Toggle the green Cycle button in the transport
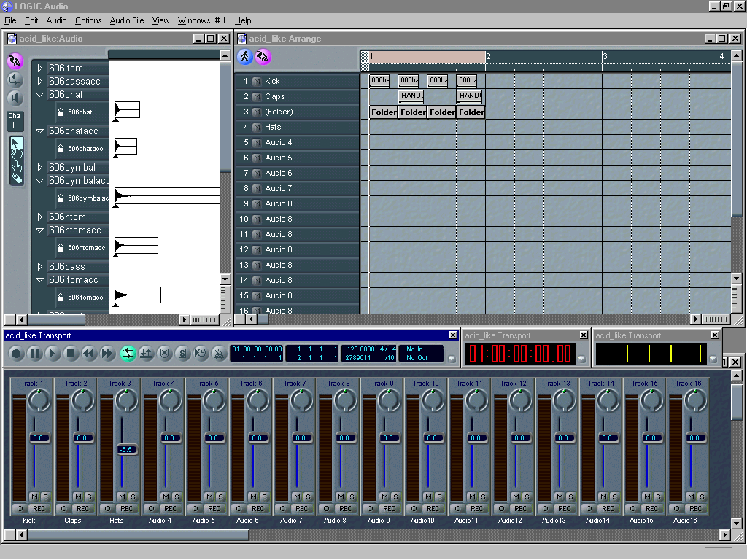Image resolution: width=747 pixels, height=560 pixels. pyautogui.click(x=128, y=354)
